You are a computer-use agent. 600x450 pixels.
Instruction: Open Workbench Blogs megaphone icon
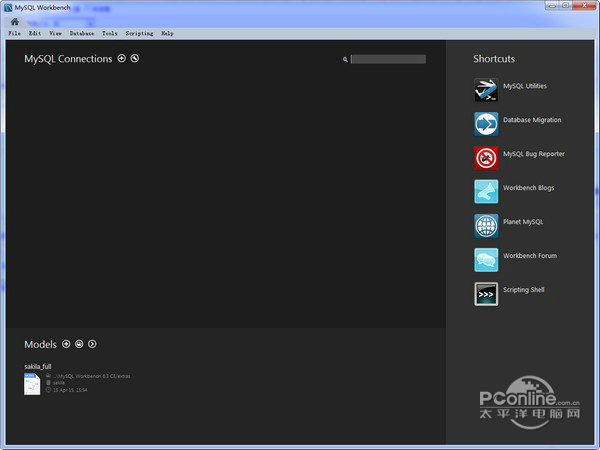point(486,192)
